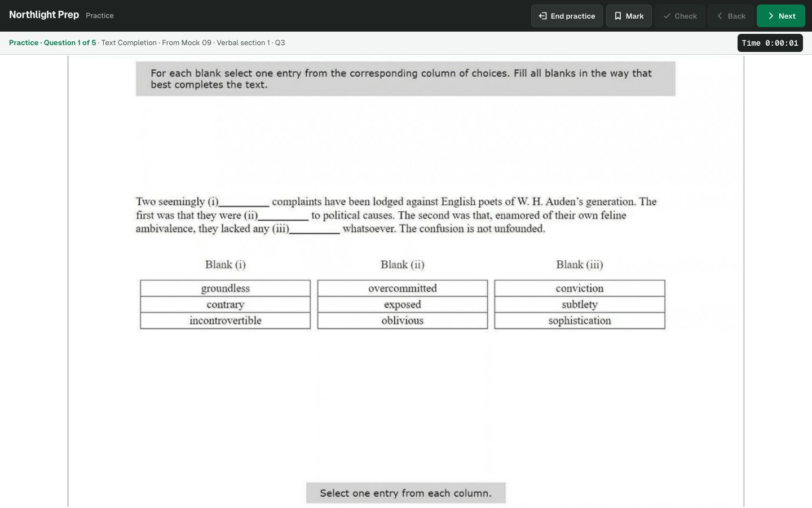Open the Practice breadcrumb link

click(x=24, y=43)
